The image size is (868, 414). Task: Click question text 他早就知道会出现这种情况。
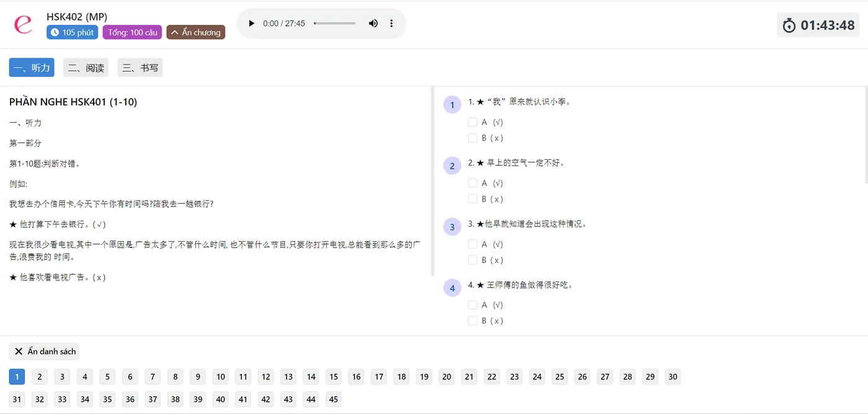536,224
